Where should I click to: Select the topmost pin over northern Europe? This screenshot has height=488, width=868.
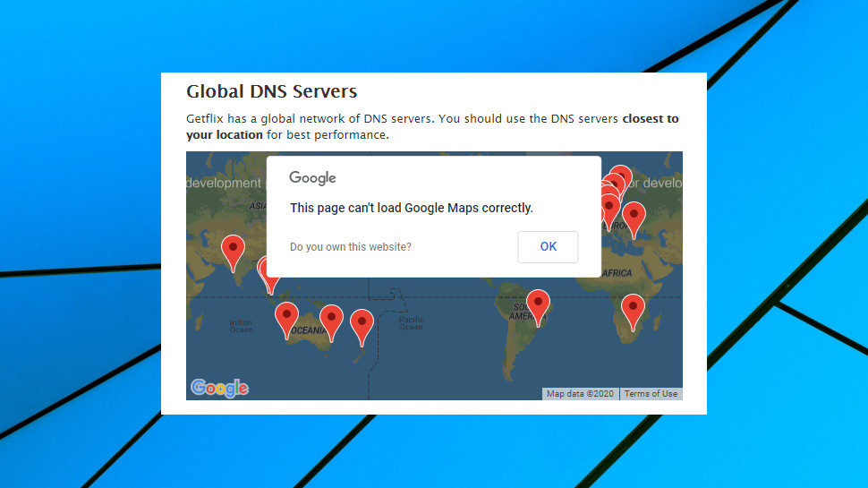(623, 174)
